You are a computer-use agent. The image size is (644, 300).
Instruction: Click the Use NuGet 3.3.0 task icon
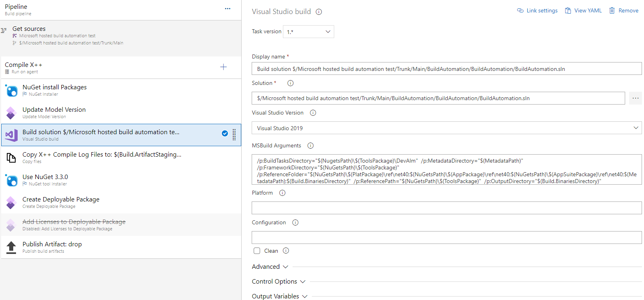[x=11, y=180]
